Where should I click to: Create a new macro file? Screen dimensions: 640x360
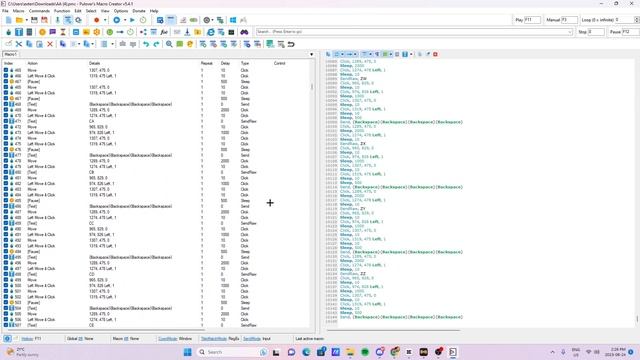coord(9,20)
